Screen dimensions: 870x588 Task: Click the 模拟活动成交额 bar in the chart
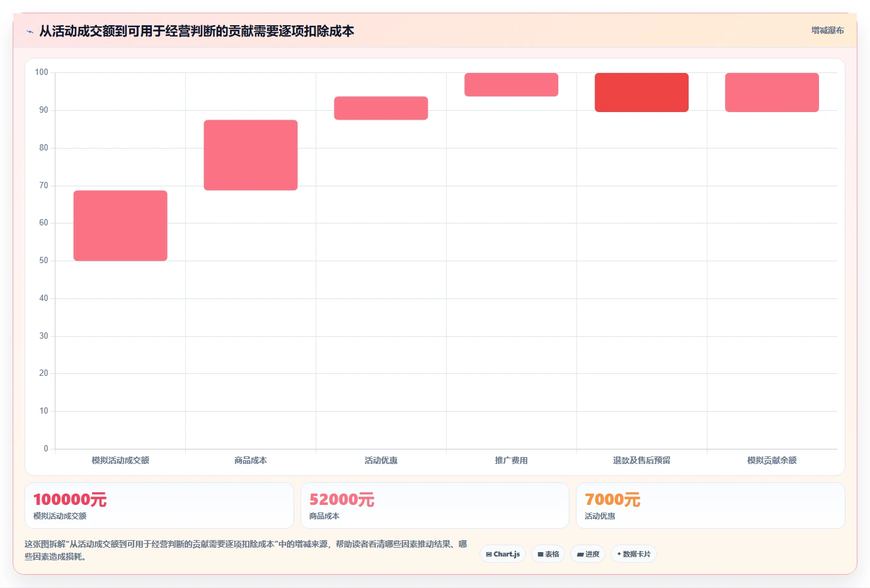click(120, 225)
